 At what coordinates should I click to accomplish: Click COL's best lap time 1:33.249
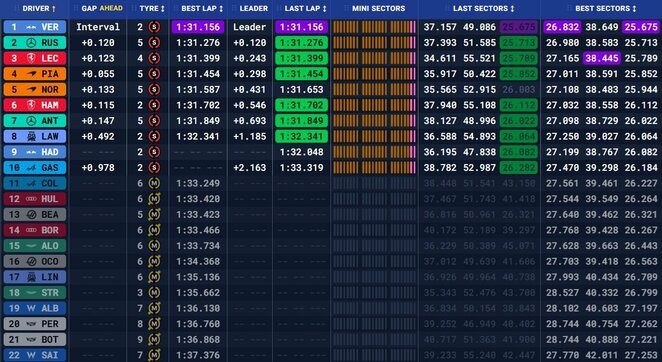pyautogui.click(x=198, y=183)
